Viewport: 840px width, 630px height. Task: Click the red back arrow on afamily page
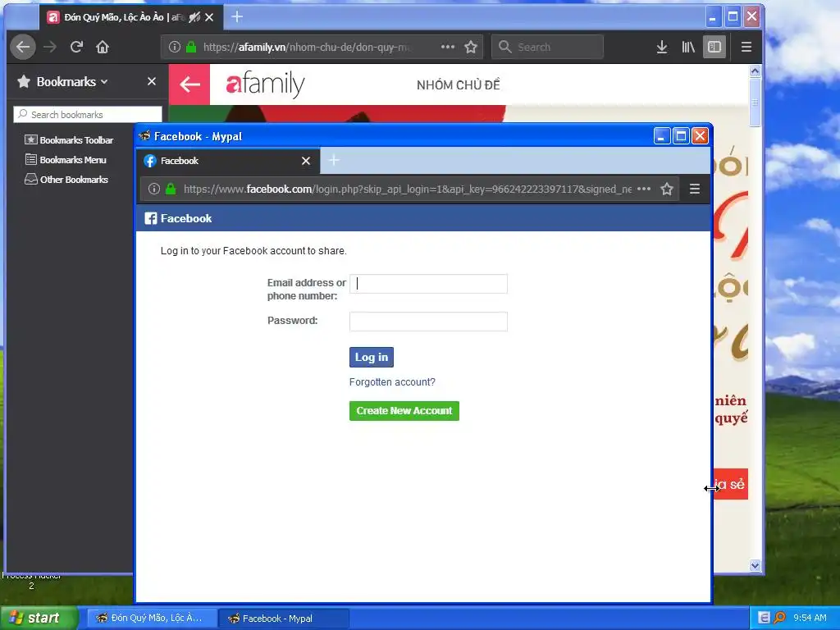pos(189,84)
